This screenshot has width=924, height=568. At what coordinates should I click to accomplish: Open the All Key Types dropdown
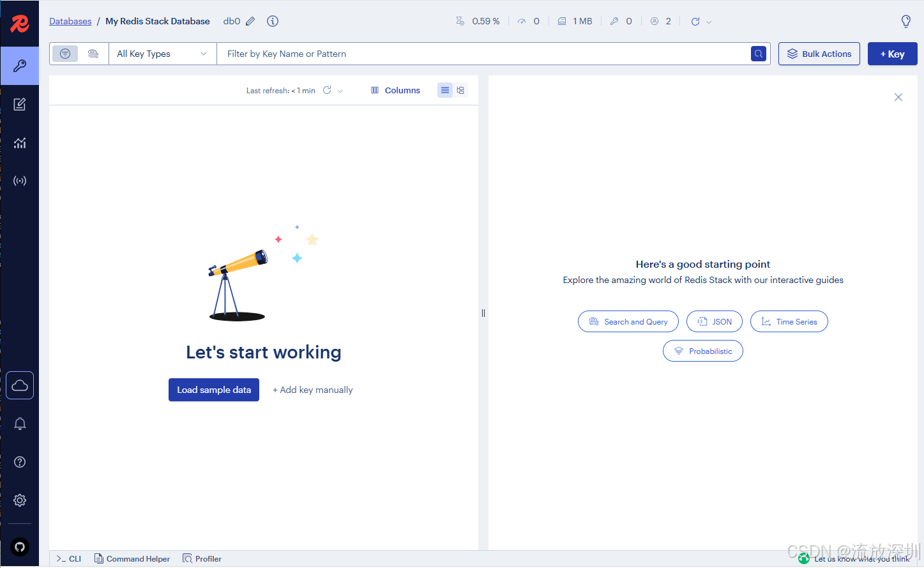tap(163, 54)
